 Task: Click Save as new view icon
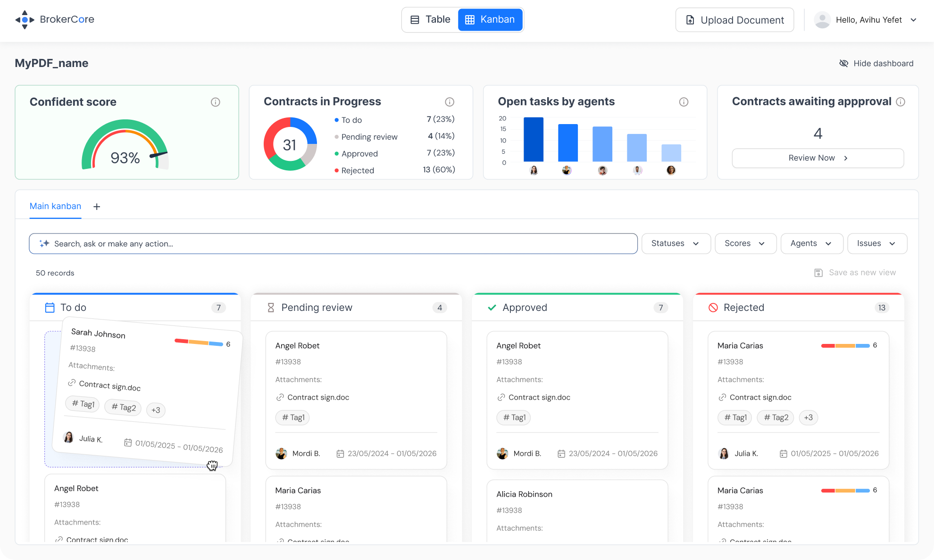tap(818, 273)
